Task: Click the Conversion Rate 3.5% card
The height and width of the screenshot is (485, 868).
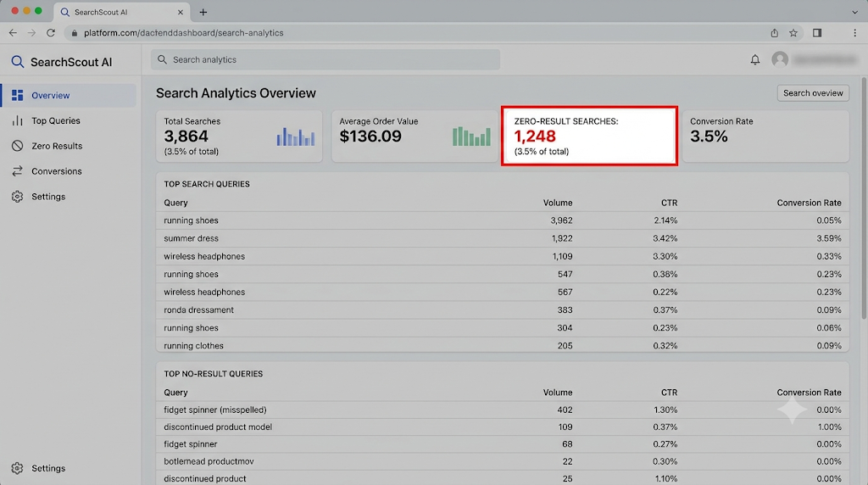Action: (765, 137)
